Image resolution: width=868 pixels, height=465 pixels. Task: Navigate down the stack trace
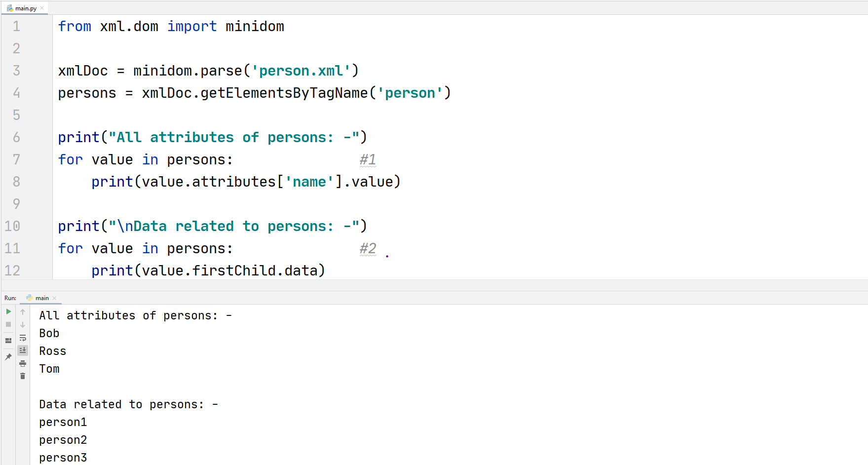tap(23, 324)
